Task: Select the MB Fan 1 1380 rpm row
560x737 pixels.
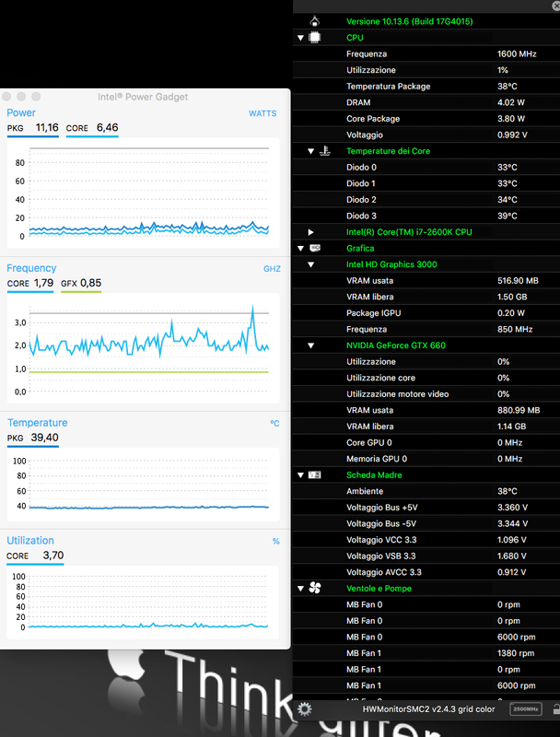Action: 426,653
